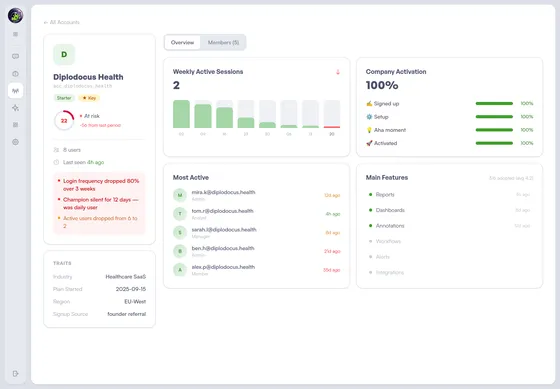Screen dimensions: 560x389
Task: Click the Dashboards feature row
Action: click(x=449, y=210)
